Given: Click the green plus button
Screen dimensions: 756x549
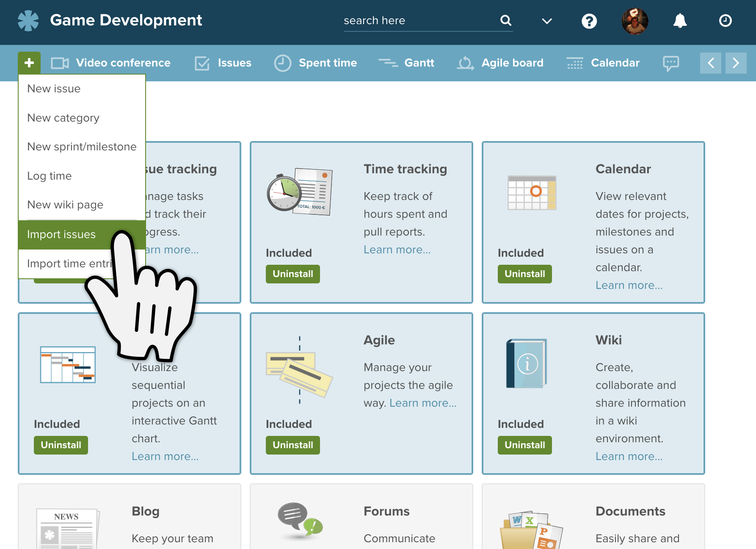Looking at the screenshot, I should [29, 63].
